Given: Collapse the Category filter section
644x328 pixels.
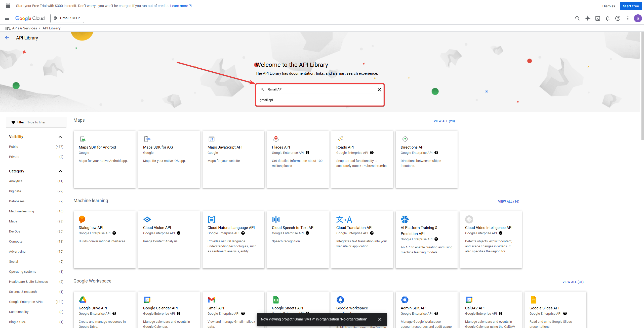Looking at the screenshot, I should (x=60, y=171).
